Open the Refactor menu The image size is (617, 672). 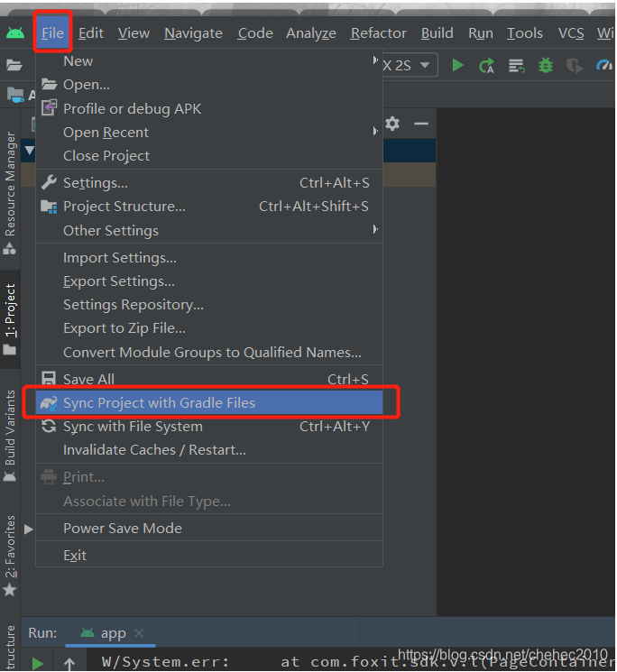point(379,33)
